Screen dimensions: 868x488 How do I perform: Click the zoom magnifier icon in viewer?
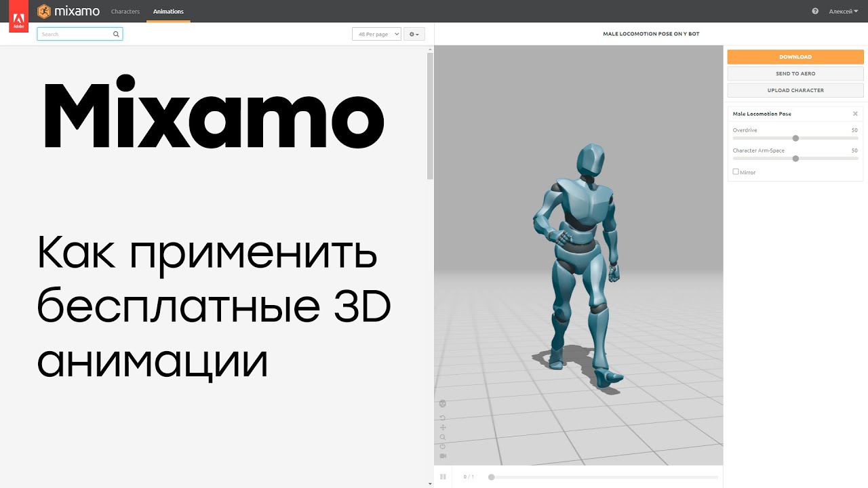coord(443,437)
